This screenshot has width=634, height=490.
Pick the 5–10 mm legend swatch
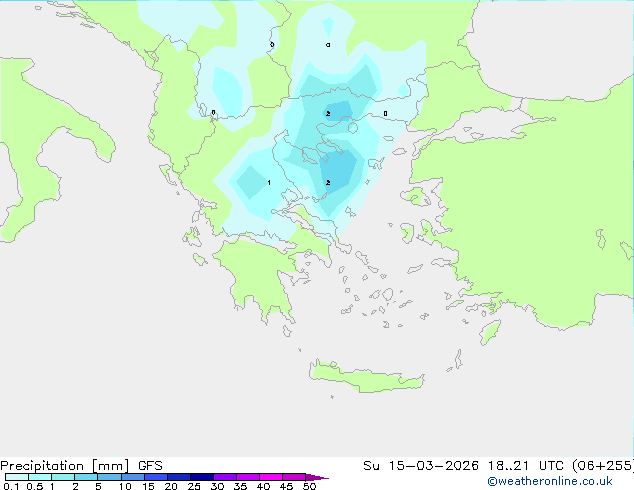click(109, 477)
